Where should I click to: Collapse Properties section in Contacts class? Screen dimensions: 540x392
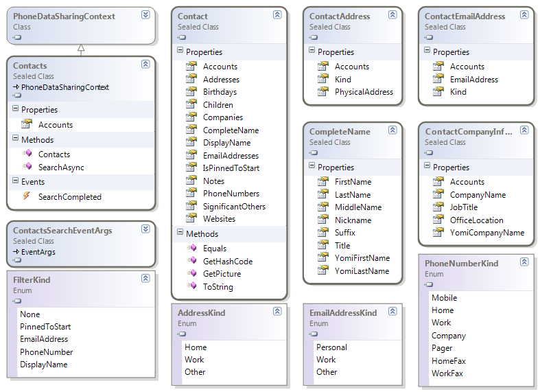coord(16,108)
